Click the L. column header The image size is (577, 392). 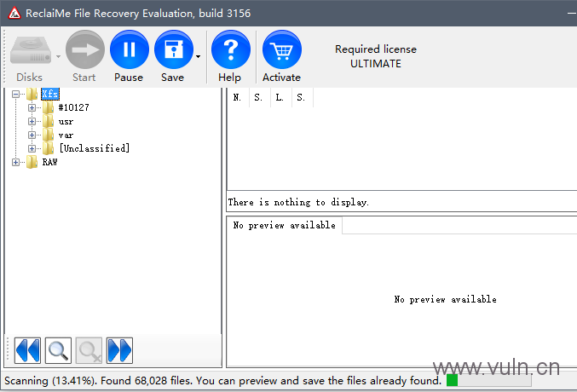click(280, 97)
